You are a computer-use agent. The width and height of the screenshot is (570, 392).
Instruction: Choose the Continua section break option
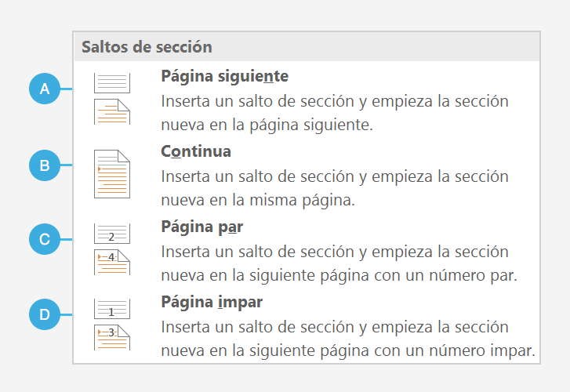click(x=196, y=151)
